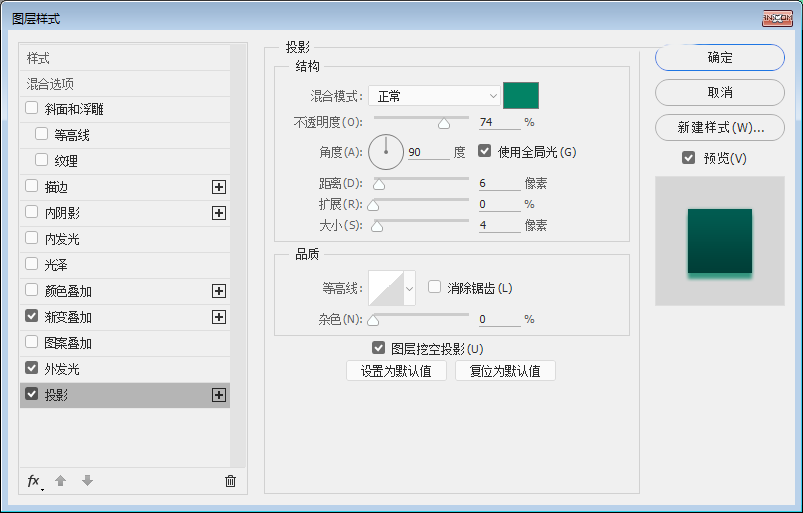Enable 消除锯齿 checkbox
Viewport: 803px width, 513px height.
(x=434, y=287)
